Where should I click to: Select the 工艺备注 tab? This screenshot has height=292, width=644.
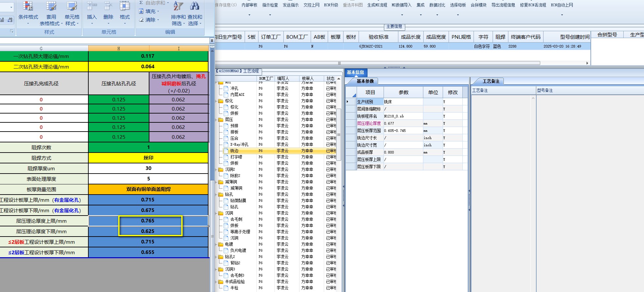tap(491, 81)
